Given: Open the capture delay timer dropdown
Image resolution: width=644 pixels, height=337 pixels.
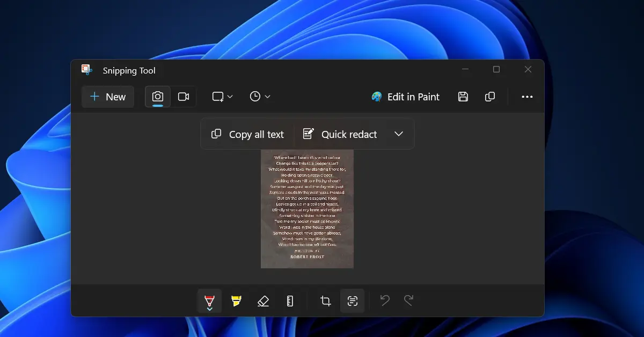Looking at the screenshot, I should pyautogui.click(x=259, y=97).
